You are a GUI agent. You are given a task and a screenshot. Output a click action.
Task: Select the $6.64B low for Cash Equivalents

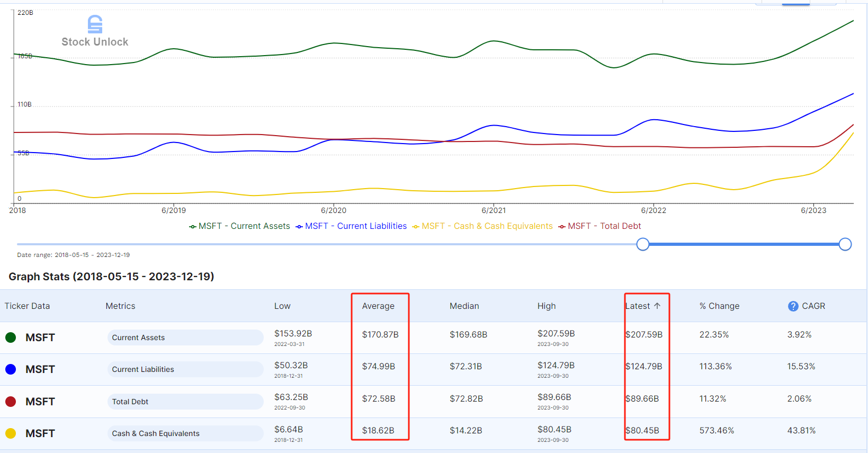pos(288,430)
